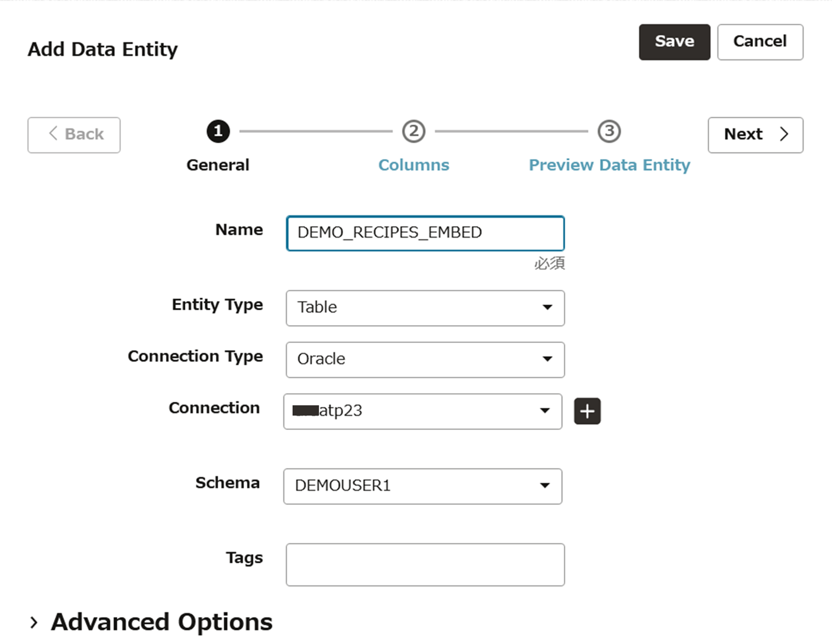The height and width of the screenshot is (644, 832).
Task: Select the General step label
Action: (x=218, y=165)
